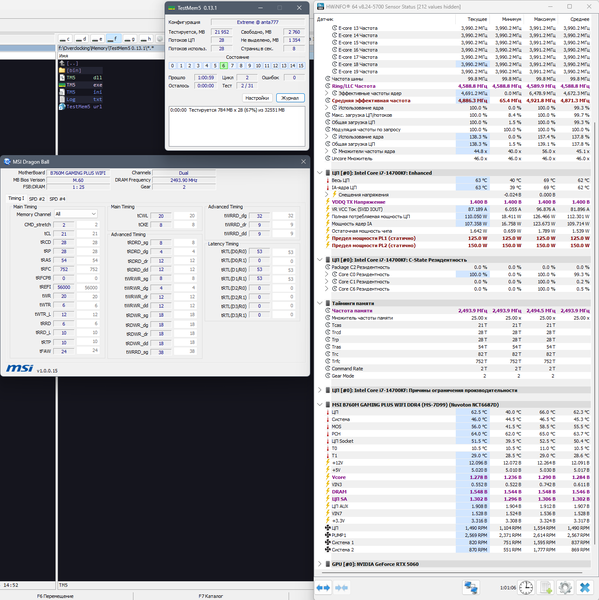Click the Датчик column header in HWiNFO
Viewport: 599px width, 600px height.
click(325, 19)
